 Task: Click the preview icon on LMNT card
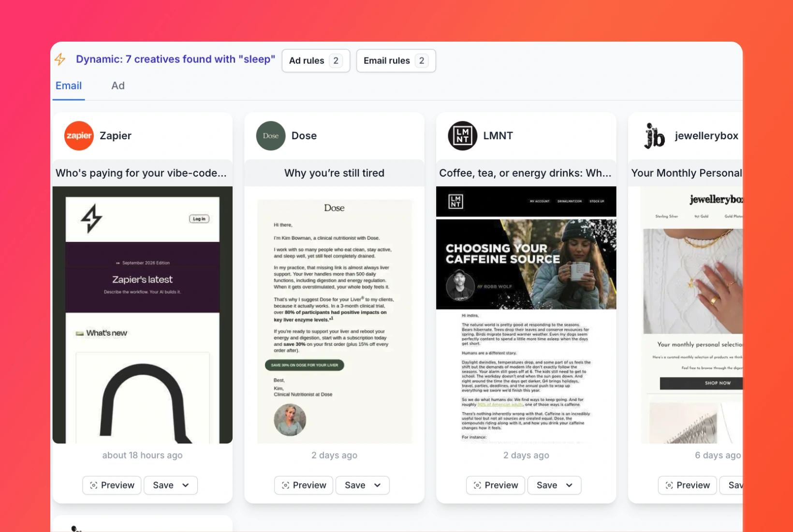pos(477,485)
